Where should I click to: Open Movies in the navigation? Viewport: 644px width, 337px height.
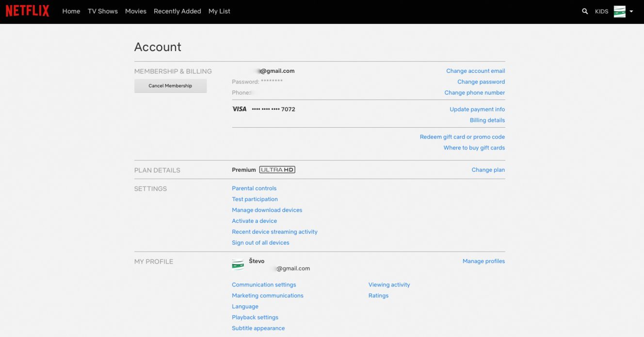pos(136,11)
